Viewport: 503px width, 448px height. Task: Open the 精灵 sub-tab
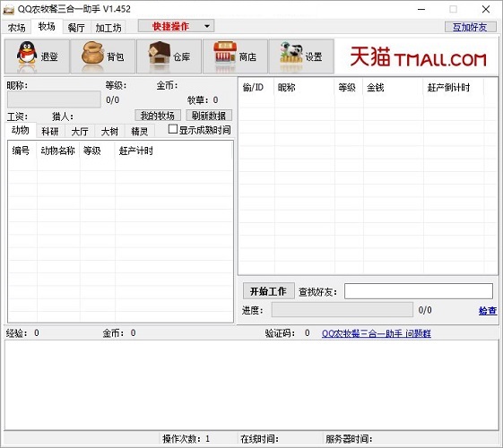tap(140, 131)
